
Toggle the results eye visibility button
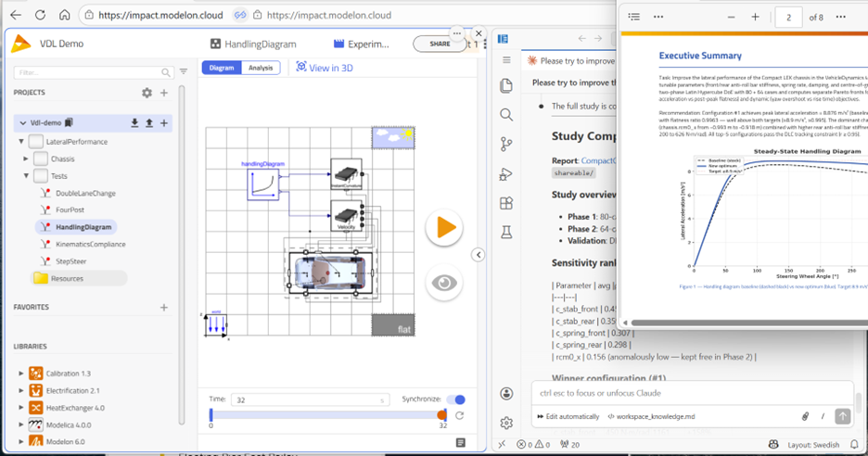(x=444, y=284)
